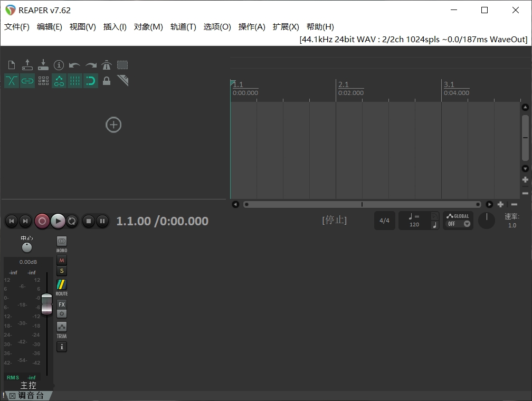Disable snapping with the grid snap toggle
The height and width of the screenshot is (401, 532).
point(90,81)
